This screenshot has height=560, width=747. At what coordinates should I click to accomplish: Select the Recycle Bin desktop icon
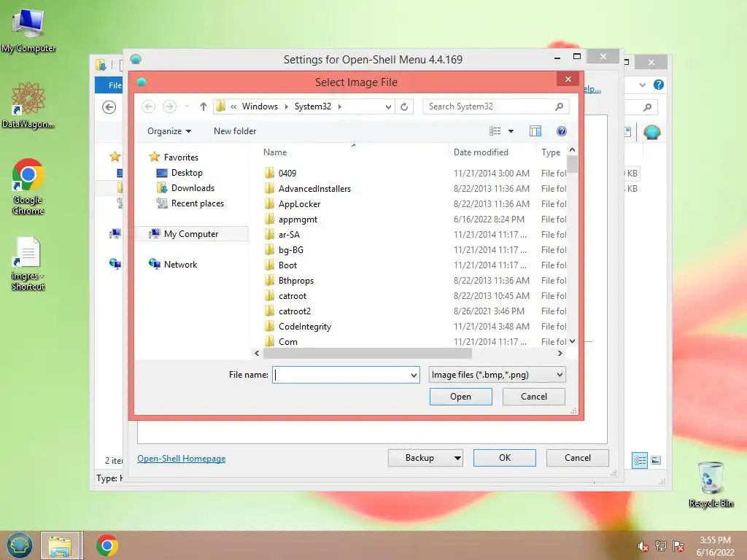(711, 484)
